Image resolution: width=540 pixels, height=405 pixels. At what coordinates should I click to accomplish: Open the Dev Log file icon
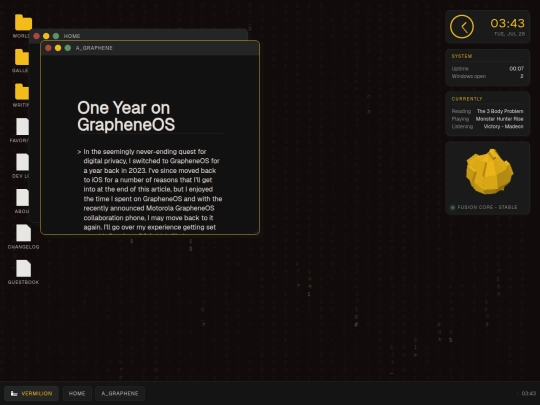[22, 162]
